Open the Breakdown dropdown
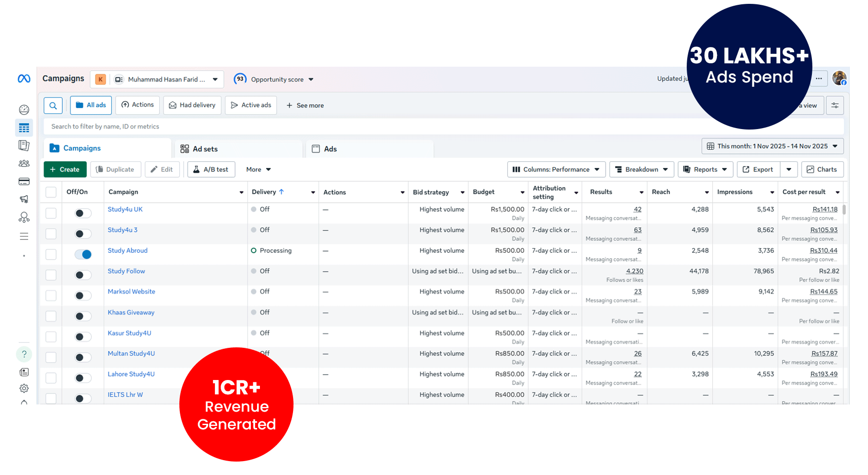Image resolution: width=868 pixels, height=475 pixels. pyautogui.click(x=641, y=169)
